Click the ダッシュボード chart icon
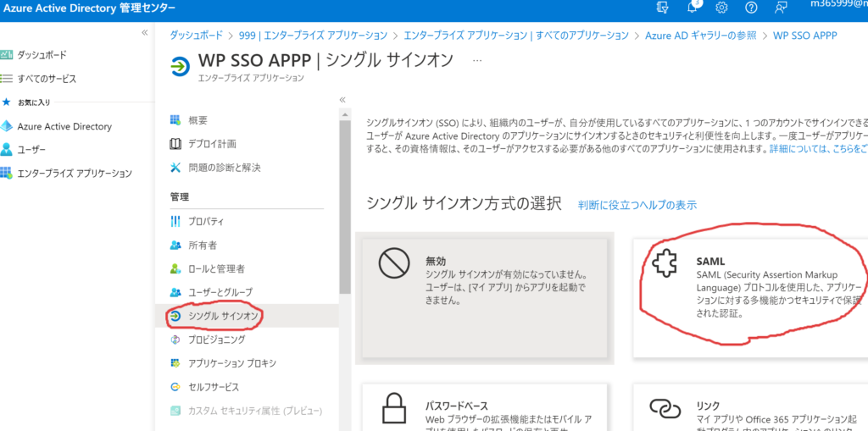Screen dimensions: 868x431 coord(6,55)
